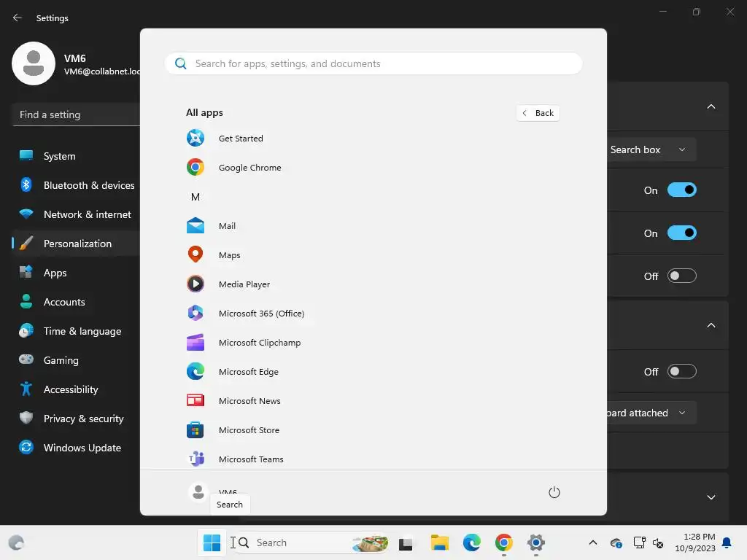The image size is (747, 560).
Task: Go to Gaming settings
Action: point(76,360)
